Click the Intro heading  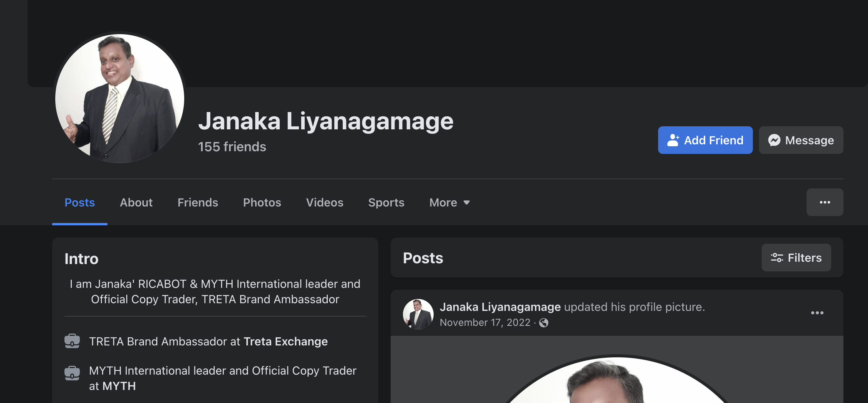(81, 259)
